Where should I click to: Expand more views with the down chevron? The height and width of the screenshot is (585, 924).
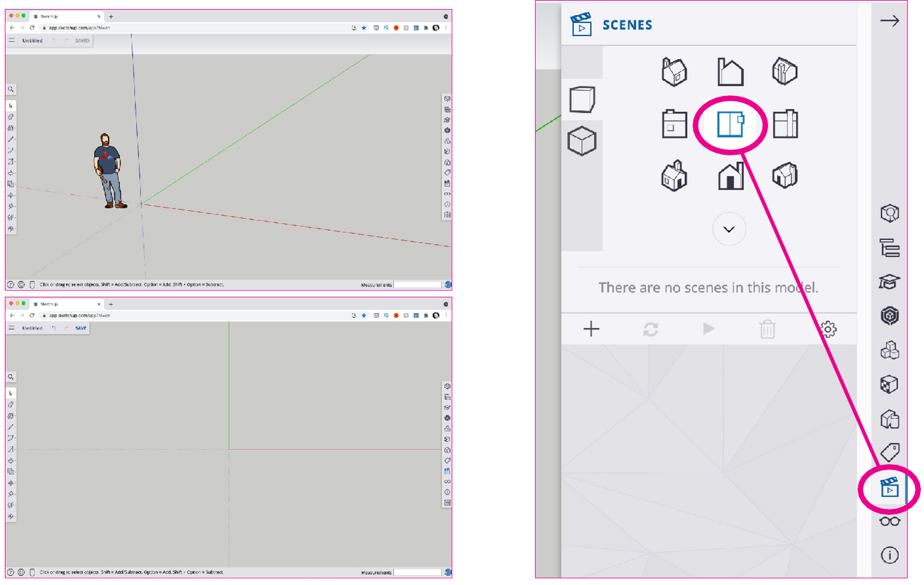[729, 230]
